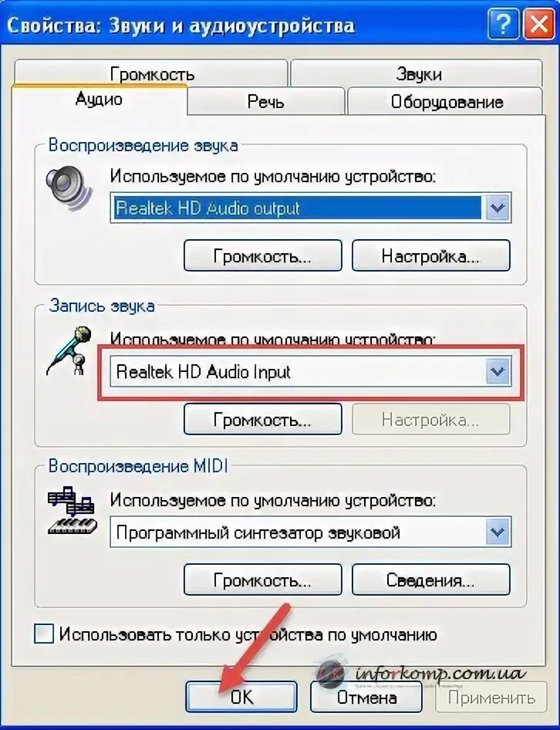Expand the Realtek HD Audio output dropdown arrow
This screenshot has height=730, width=560.
tap(498, 208)
